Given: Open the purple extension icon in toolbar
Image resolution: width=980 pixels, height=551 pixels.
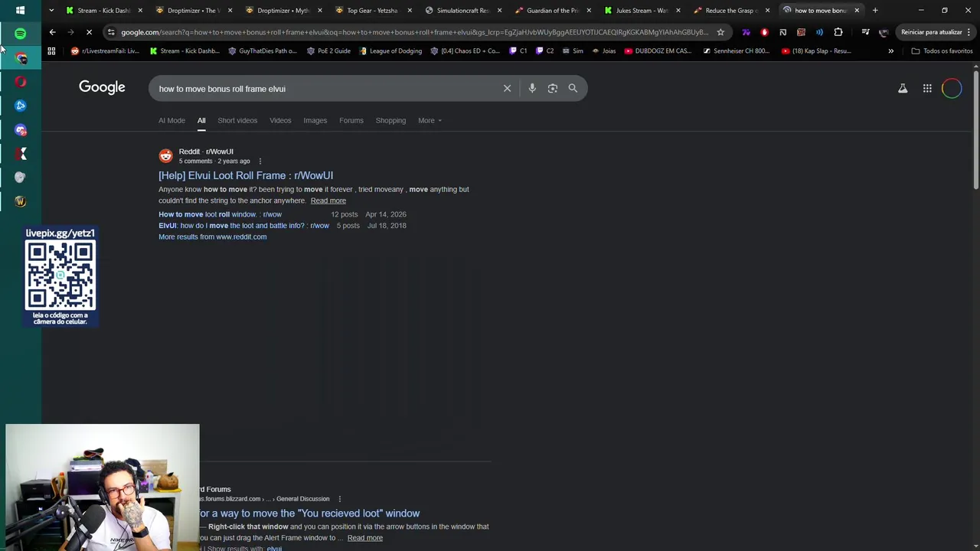Looking at the screenshot, I should tap(746, 32).
